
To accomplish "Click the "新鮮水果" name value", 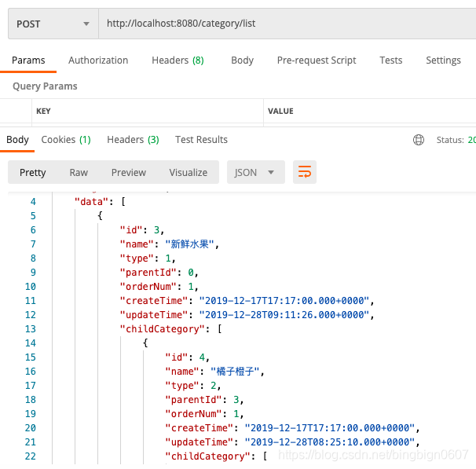I will (190, 244).
